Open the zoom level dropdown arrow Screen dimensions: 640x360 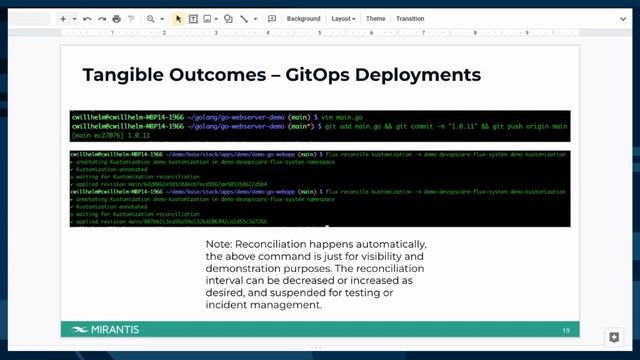pos(162,19)
